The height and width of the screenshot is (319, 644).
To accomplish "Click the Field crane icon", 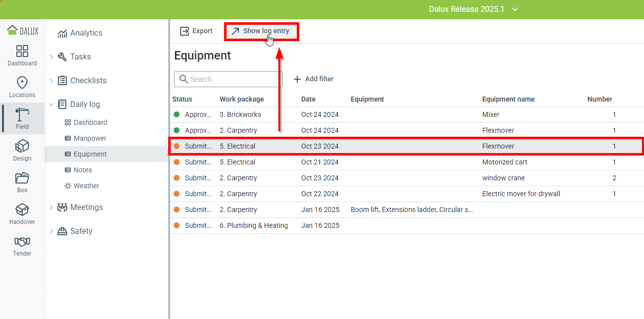I will pos(22,115).
